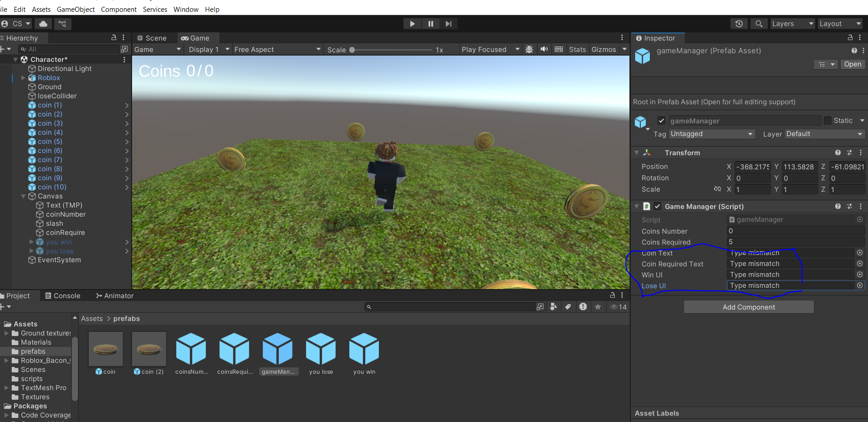Click the Add Component button
The image size is (868, 422).
pos(749,307)
